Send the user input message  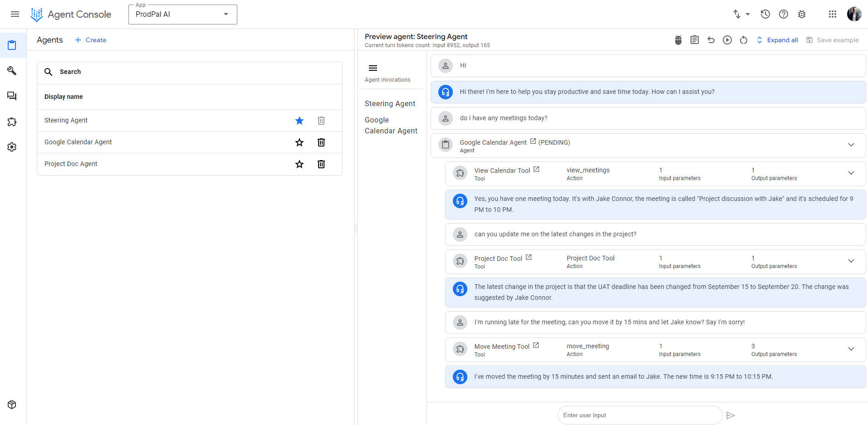pyautogui.click(x=731, y=415)
